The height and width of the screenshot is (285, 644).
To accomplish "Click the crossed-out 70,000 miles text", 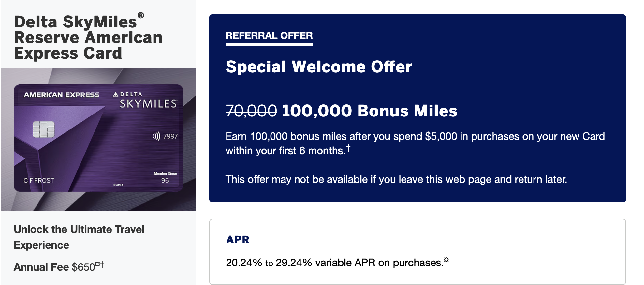I will pyautogui.click(x=251, y=111).
